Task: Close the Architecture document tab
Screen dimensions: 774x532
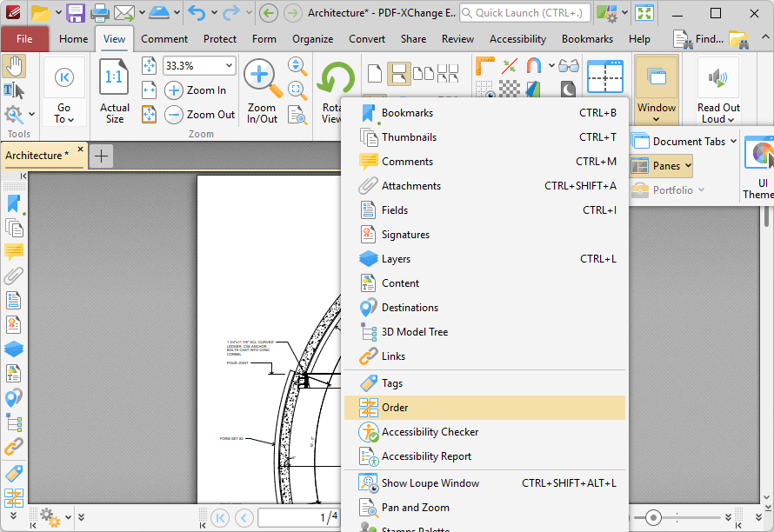Action: tap(80, 150)
